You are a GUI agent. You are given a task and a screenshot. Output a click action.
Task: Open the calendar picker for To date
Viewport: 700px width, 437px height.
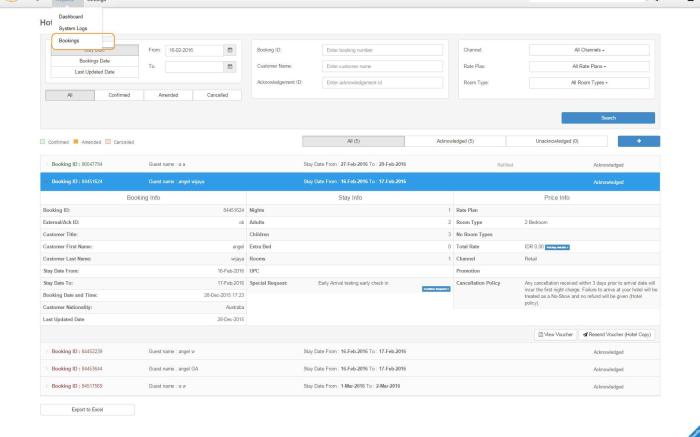[x=229, y=67]
